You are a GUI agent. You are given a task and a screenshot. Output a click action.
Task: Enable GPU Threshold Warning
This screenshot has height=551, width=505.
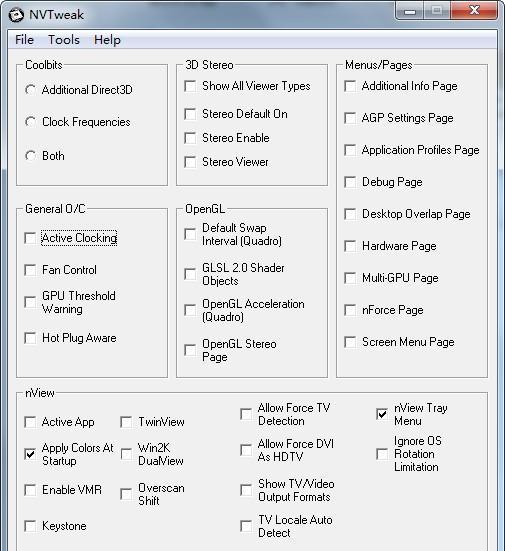30,302
